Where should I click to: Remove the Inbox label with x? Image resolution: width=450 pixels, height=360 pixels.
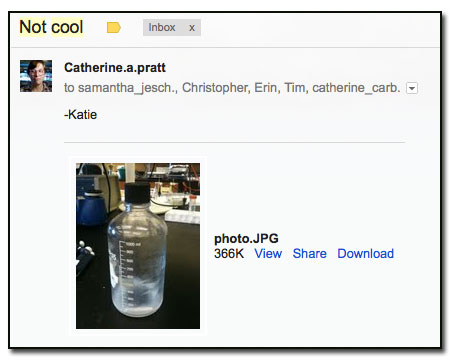(x=192, y=28)
